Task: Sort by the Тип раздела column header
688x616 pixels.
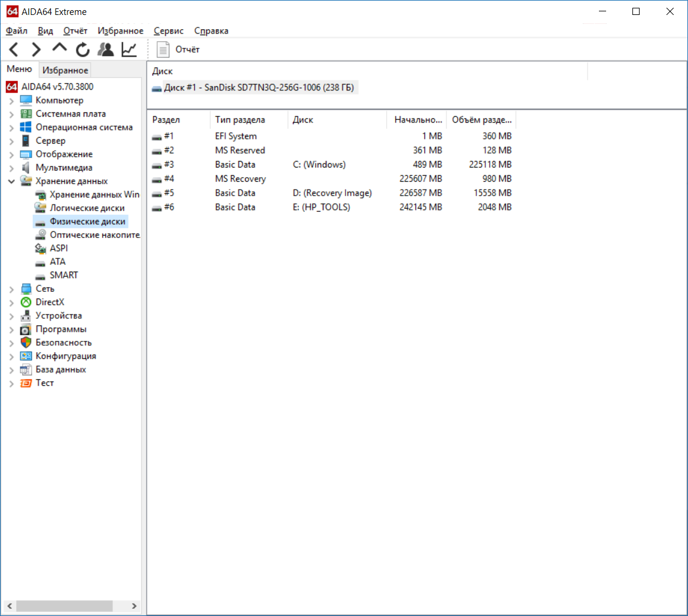Action: [x=249, y=120]
